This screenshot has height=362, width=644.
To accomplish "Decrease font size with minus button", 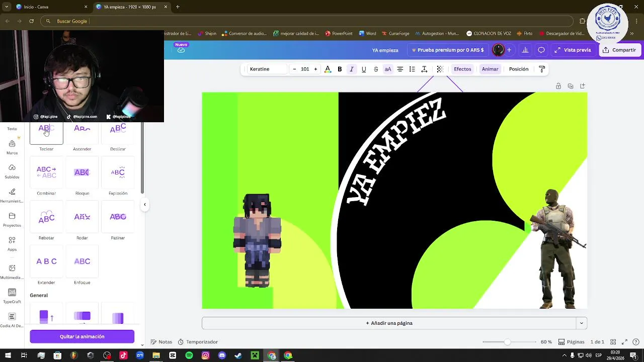I will tap(294, 69).
